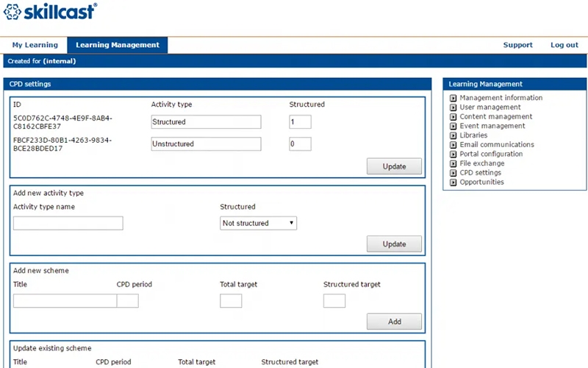The image size is (588, 368).
Task: Click the Total target input box
Action: click(231, 300)
